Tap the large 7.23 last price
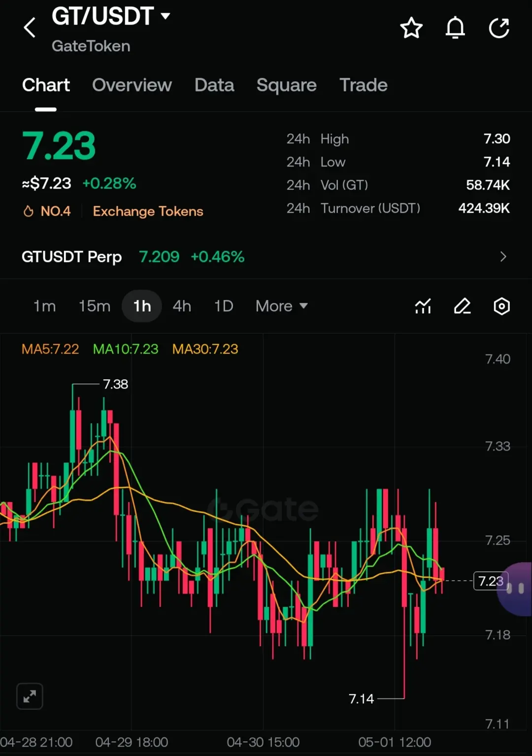Screen dimensions: 532x756 [59, 146]
